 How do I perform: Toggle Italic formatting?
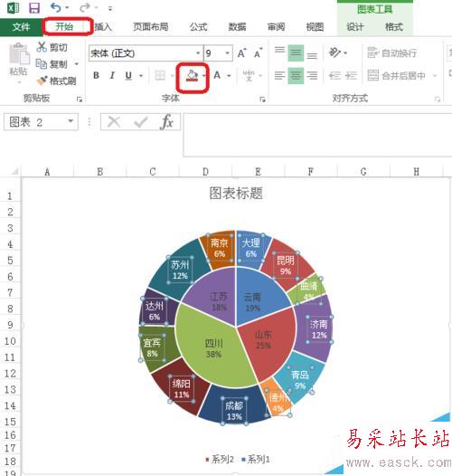tap(112, 75)
